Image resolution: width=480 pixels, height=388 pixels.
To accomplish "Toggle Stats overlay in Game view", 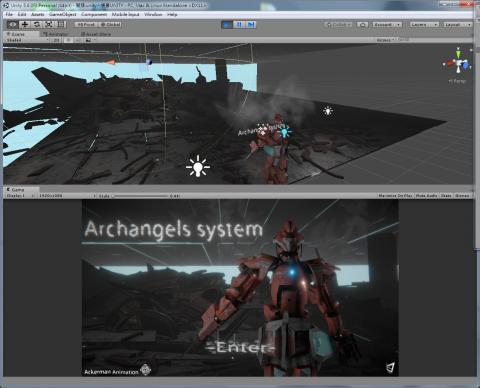I will [x=446, y=196].
